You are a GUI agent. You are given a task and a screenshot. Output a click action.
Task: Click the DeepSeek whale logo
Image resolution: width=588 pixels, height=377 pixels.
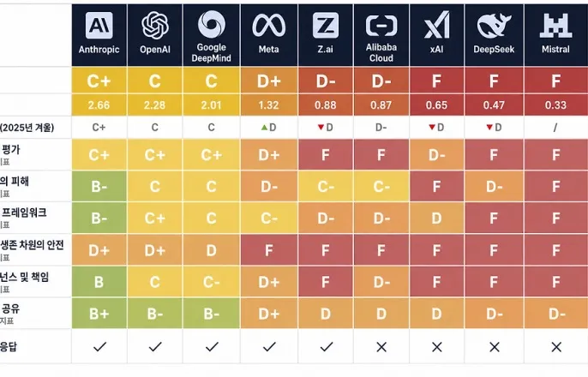pos(494,26)
